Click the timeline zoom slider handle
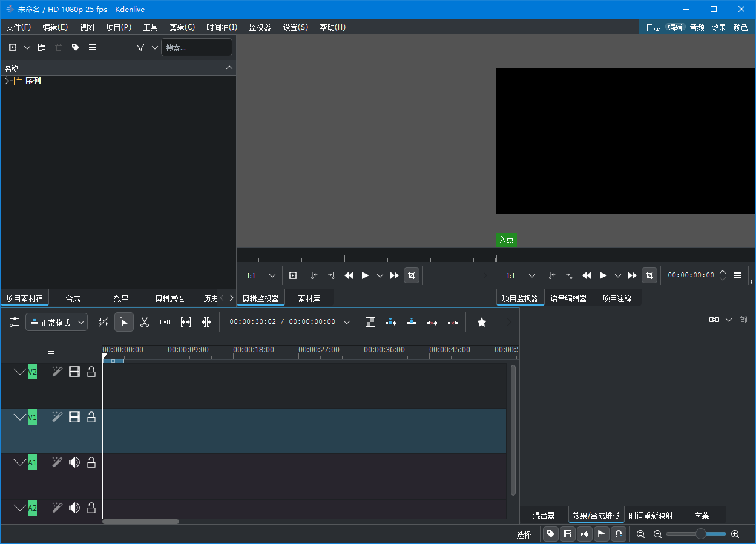 pos(700,534)
